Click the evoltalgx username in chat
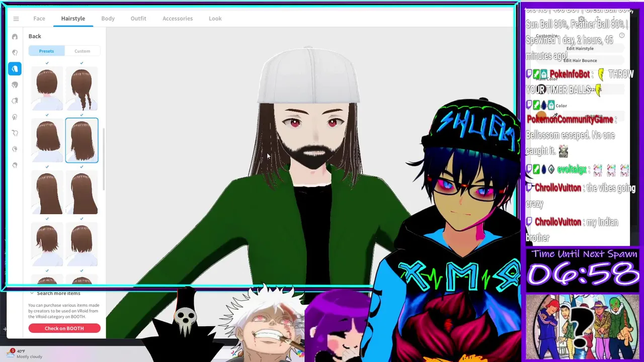644x362 pixels. pyautogui.click(x=572, y=170)
